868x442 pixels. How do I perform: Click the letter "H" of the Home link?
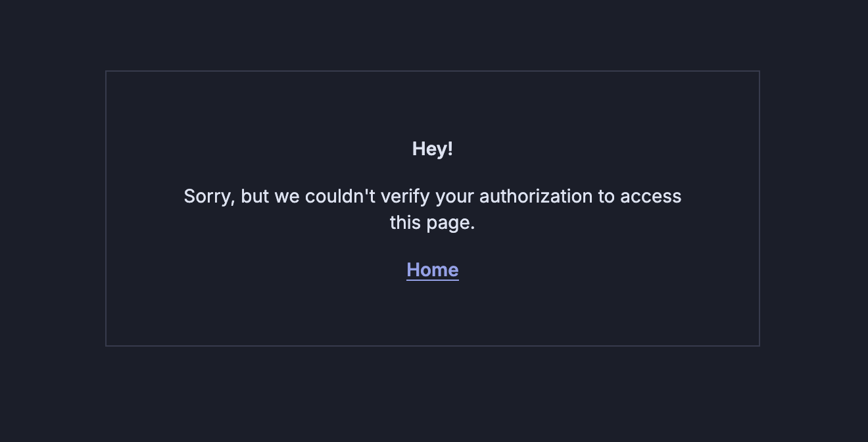coord(413,270)
